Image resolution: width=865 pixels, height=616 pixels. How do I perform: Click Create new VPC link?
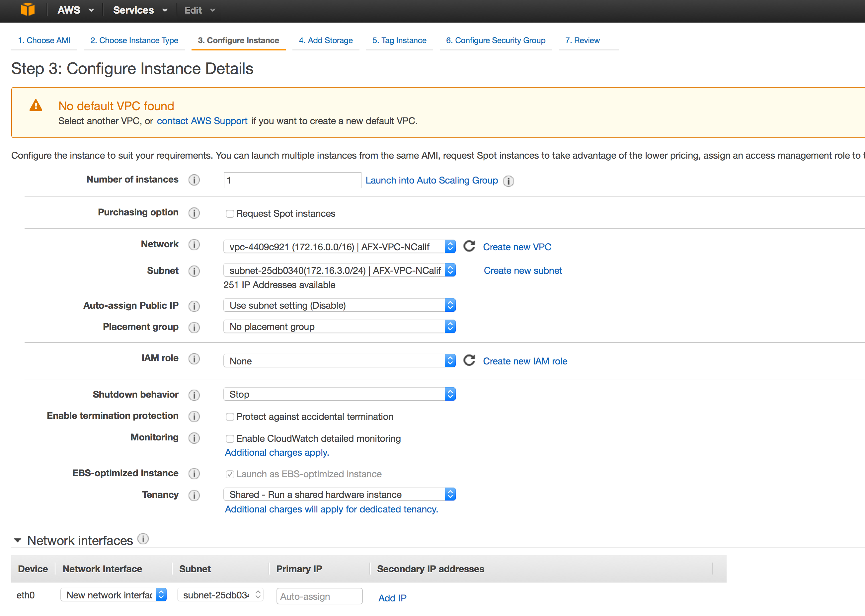(517, 247)
